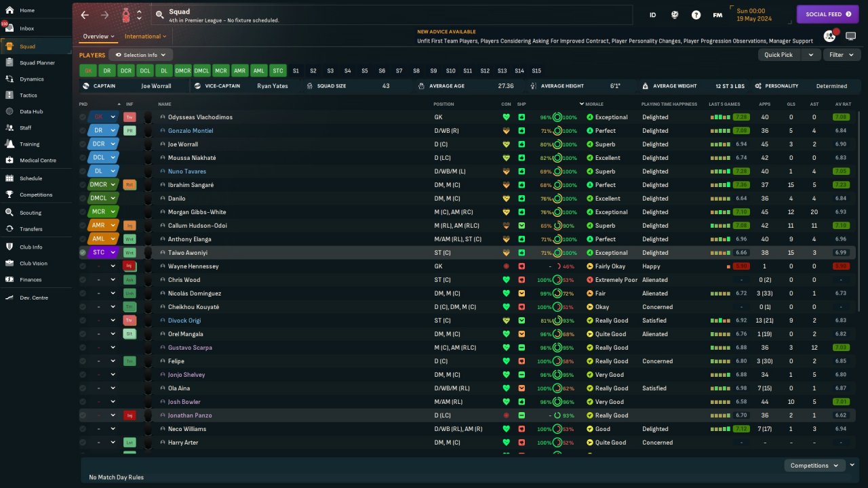Toggle pick checkbox for Joe Worrall

[83, 144]
